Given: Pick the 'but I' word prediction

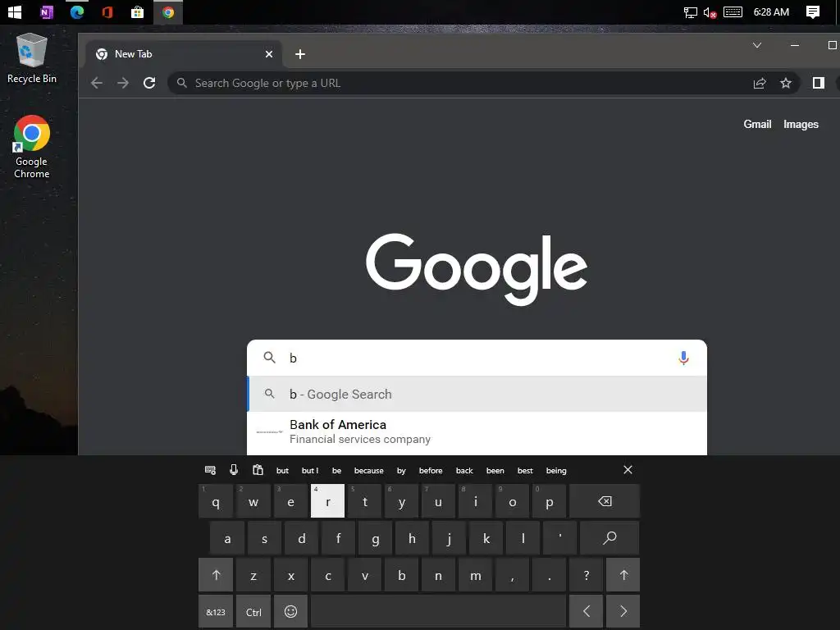Looking at the screenshot, I should 310,471.
